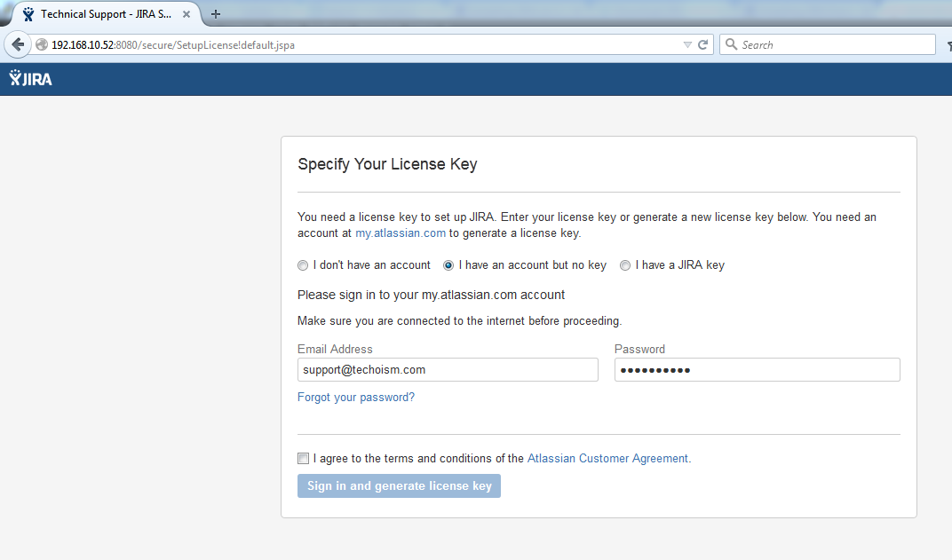The width and height of the screenshot is (952, 560).
Task: Click the "Specify Your License Key" heading
Action: 387,164
